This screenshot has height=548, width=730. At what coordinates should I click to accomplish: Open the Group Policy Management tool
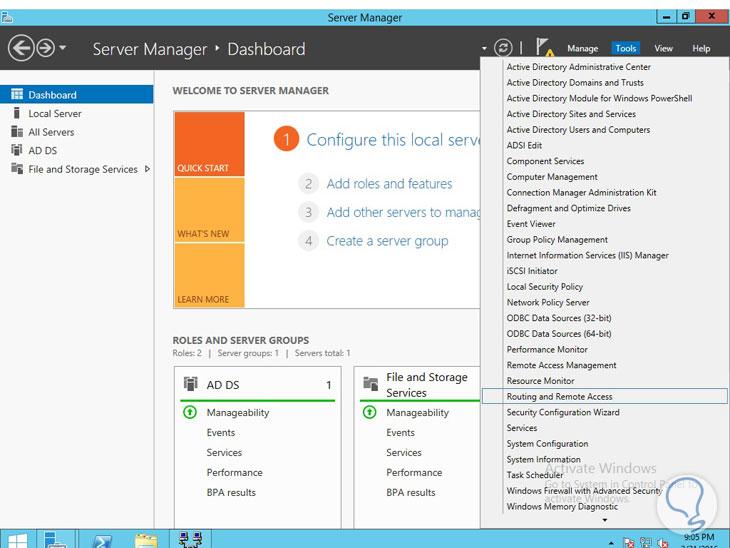click(x=557, y=240)
